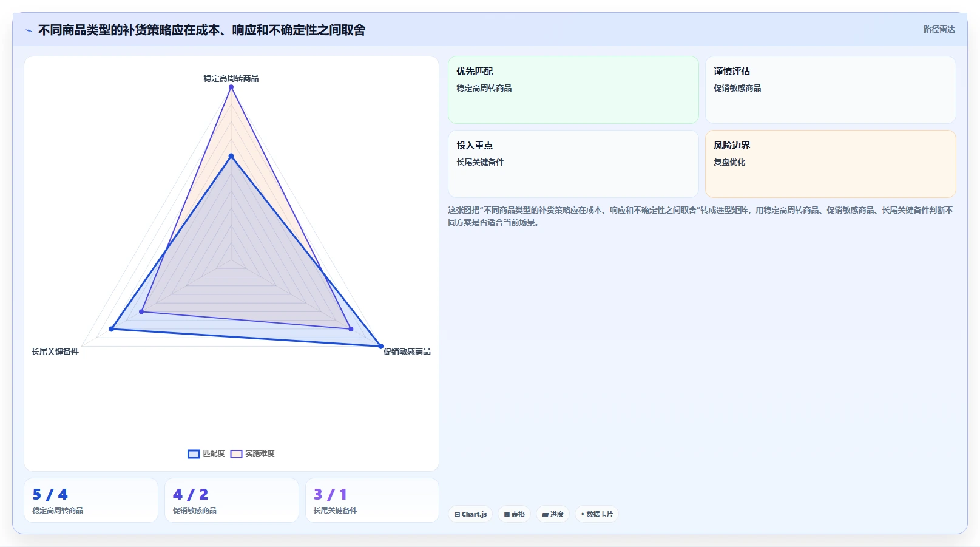The width and height of the screenshot is (980, 547).
Task: Open the 投入重点 card
Action: coord(573,164)
